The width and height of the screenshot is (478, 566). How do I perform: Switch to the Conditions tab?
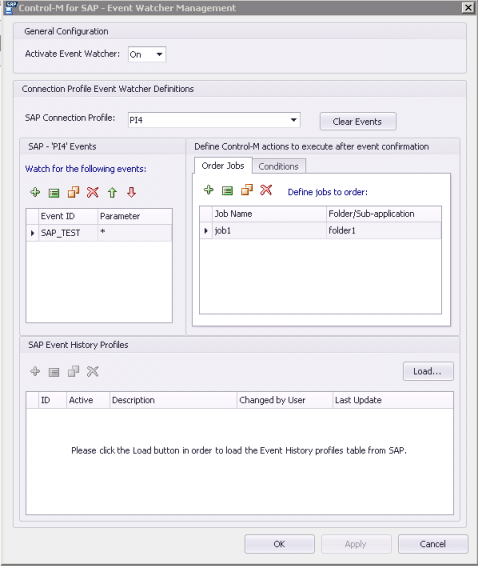[278, 166]
